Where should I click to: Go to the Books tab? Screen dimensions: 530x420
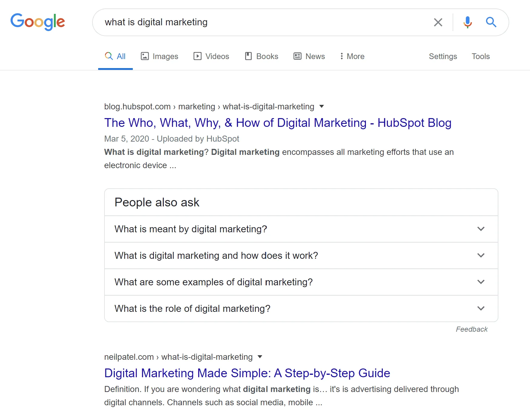pyautogui.click(x=262, y=56)
